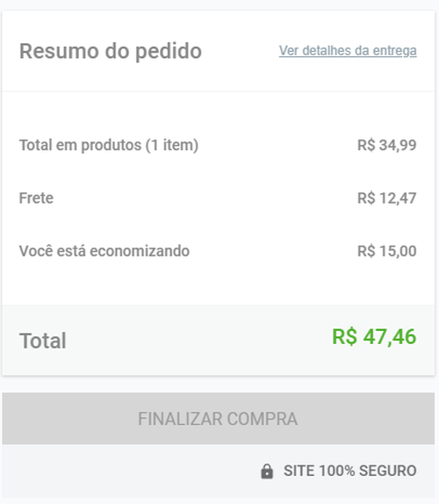Click the word Resumo in the heading

(x=59, y=51)
